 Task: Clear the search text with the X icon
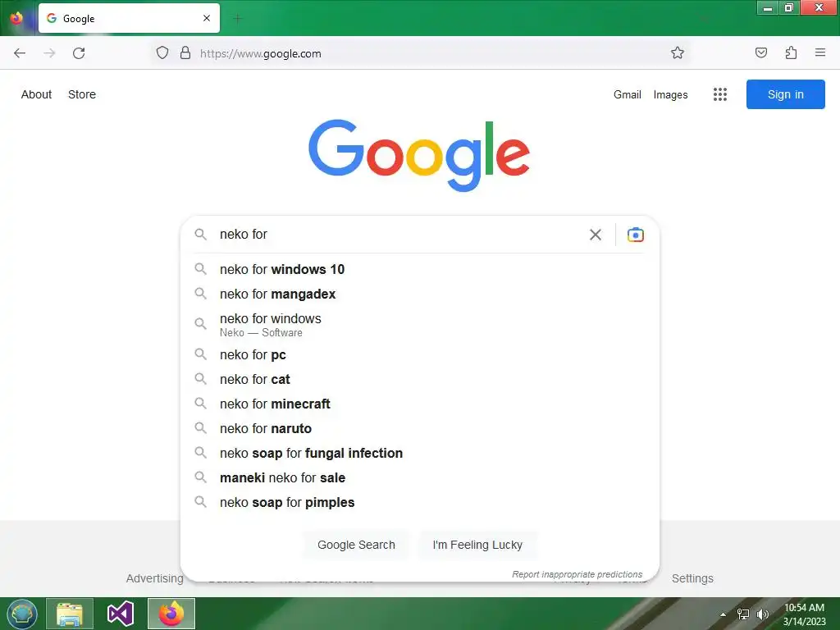pos(596,235)
